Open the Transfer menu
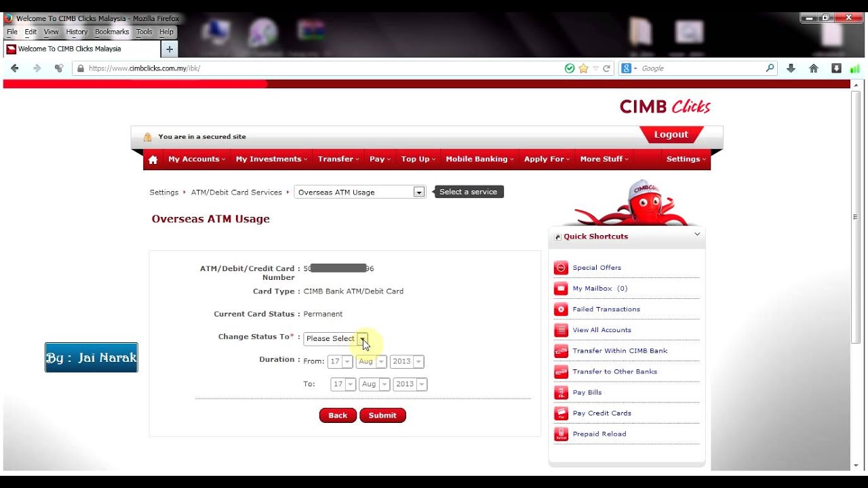The width and height of the screenshot is (868, 488). [338, 159]
